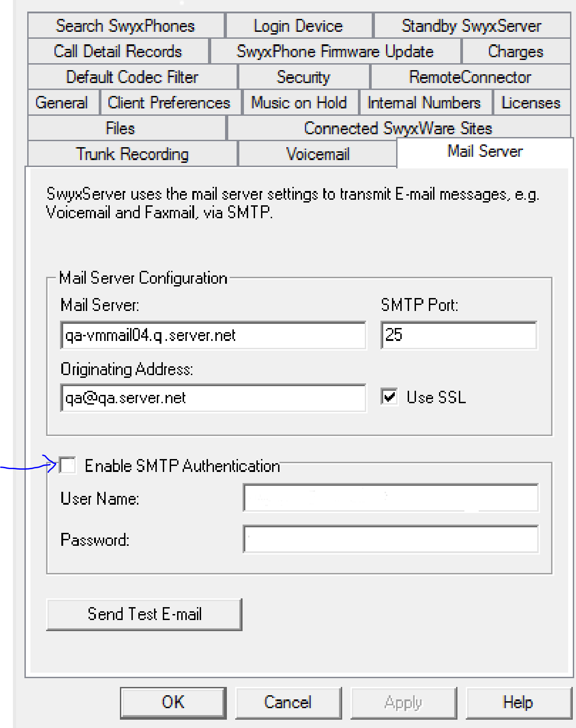Enable the SMTP Authentication checkbox
This screenshot has height=728, width=576.
pos(68,465)
